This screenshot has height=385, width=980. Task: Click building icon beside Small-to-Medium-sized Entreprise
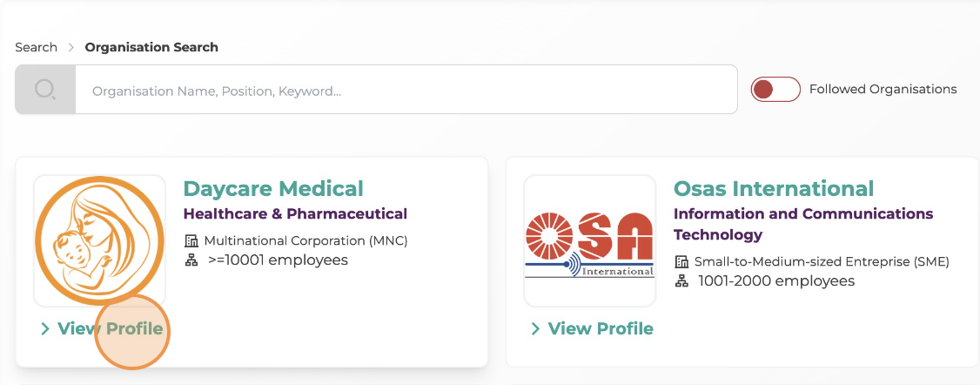(681, 262)
